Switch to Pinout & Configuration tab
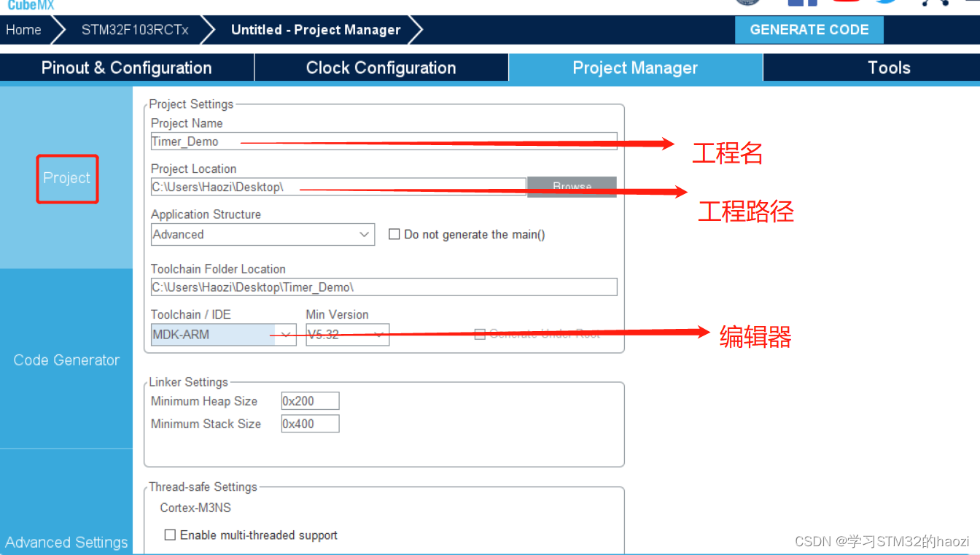 pyautogui.click(x=127, y=68)
